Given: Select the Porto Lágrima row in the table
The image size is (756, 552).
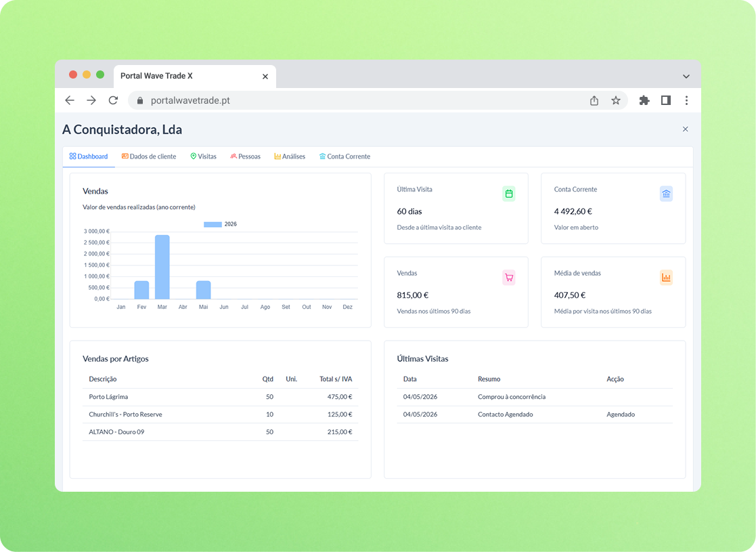Looking at the screenshot, I should click(x=221, y=397).
